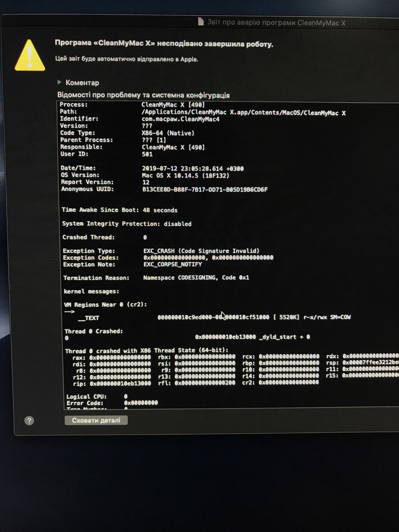Click the date '2019-07-12 23:05:28.614 +0300'
The height and width of the screenshot is (532, 399).
193,169
